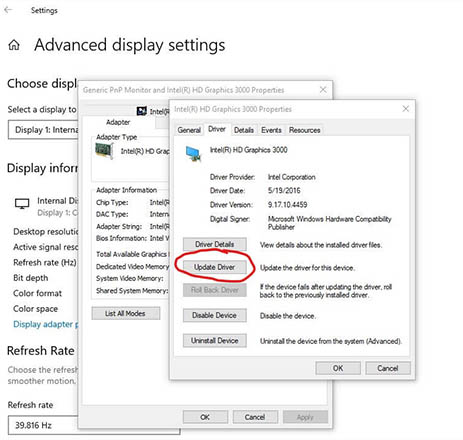Screen dimensions: 463x440
Task: Select the Adapter tab in Monitor Properties
Action: pos(118,122)
